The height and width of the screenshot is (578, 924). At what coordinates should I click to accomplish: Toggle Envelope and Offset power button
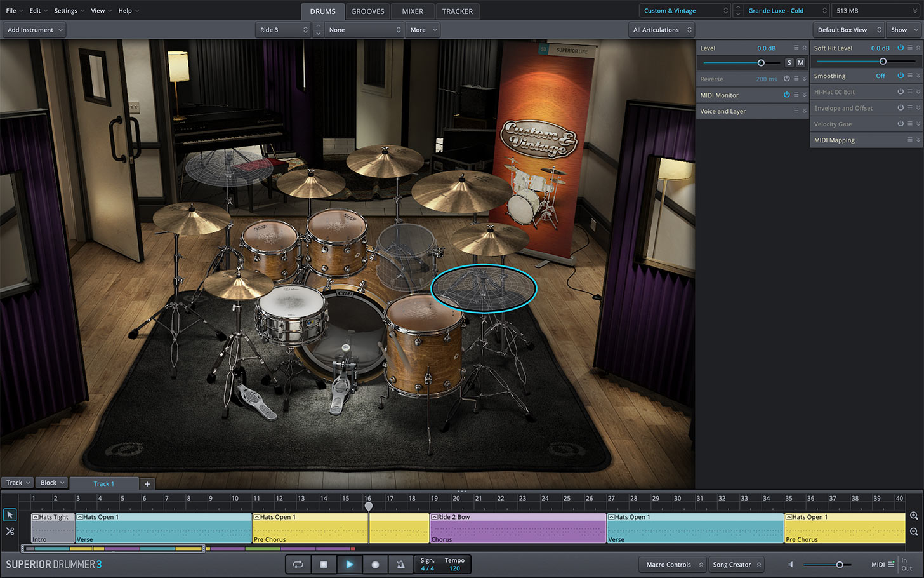pyautogui.click(x=901, y=107)
